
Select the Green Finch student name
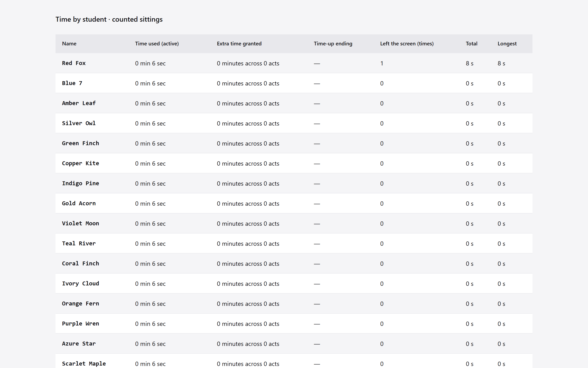[81, 143]
